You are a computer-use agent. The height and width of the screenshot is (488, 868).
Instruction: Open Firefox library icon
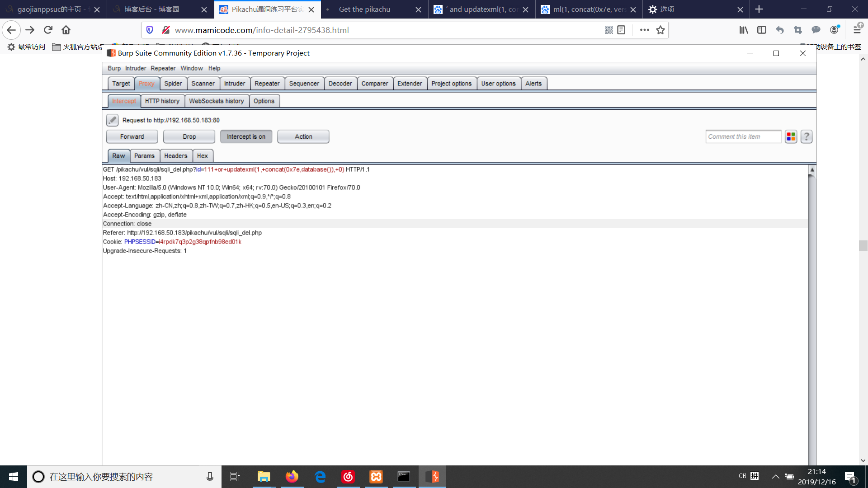(744, 30)
